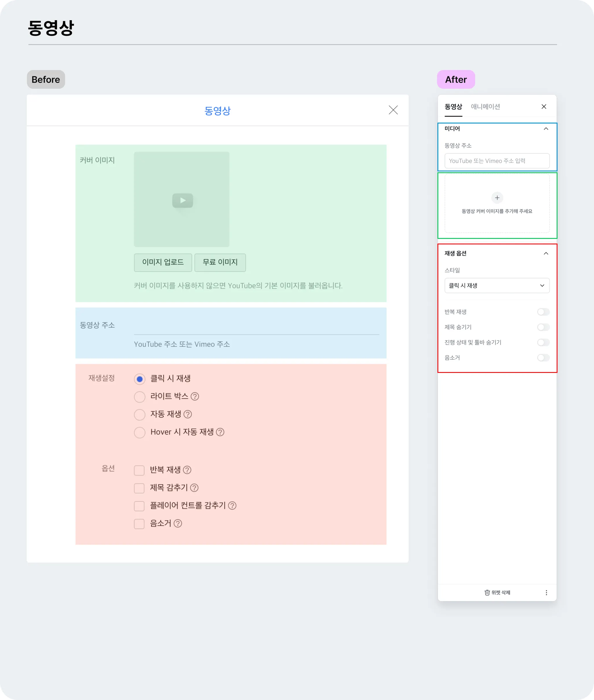
Task: Open the three-dot more options menu
Action: coord(546,593)
